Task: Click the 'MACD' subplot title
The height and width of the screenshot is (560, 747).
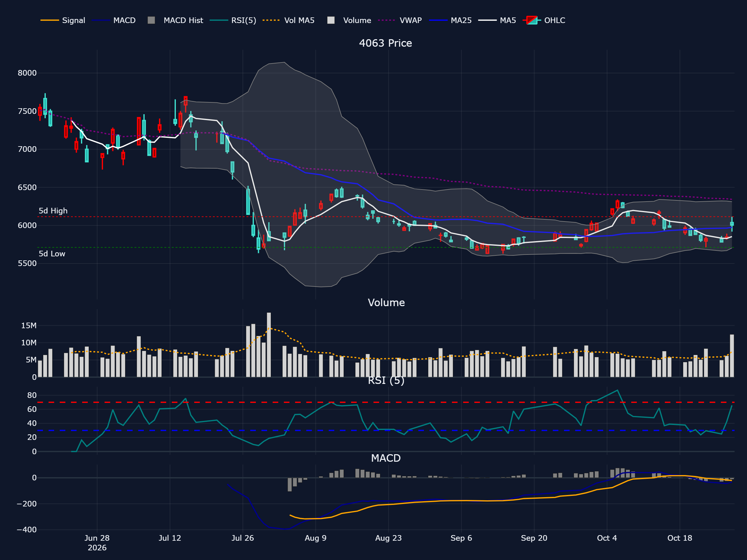Action: pos(386,458)
